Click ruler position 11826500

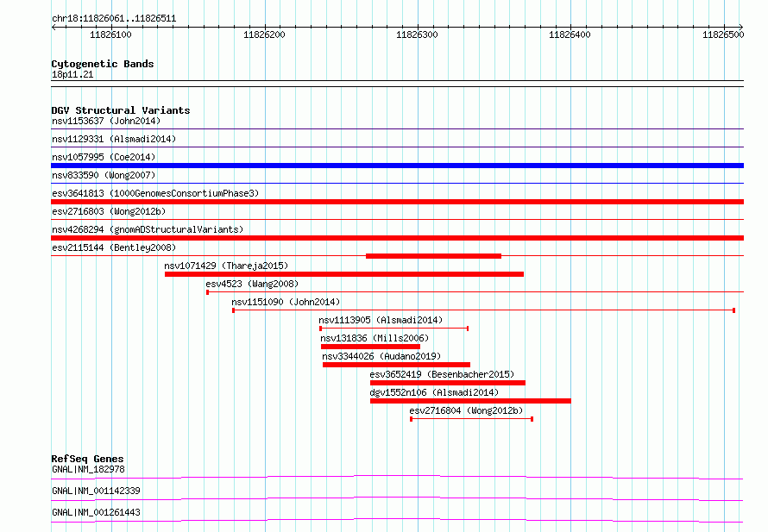723,34
